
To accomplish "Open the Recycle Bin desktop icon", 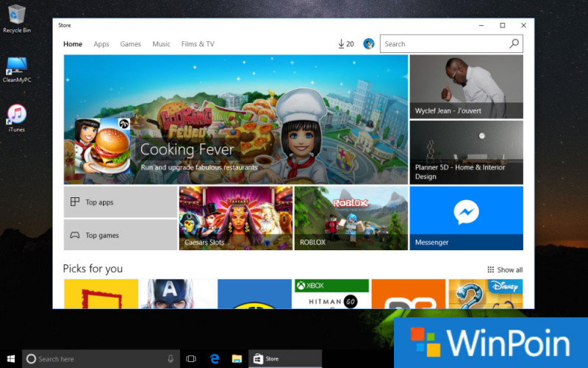I will pos(16,18).
